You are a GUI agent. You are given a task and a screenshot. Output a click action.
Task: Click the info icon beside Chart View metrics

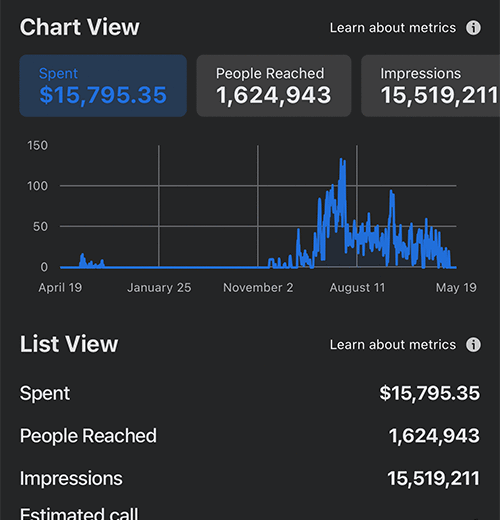(x=473, y=28)
